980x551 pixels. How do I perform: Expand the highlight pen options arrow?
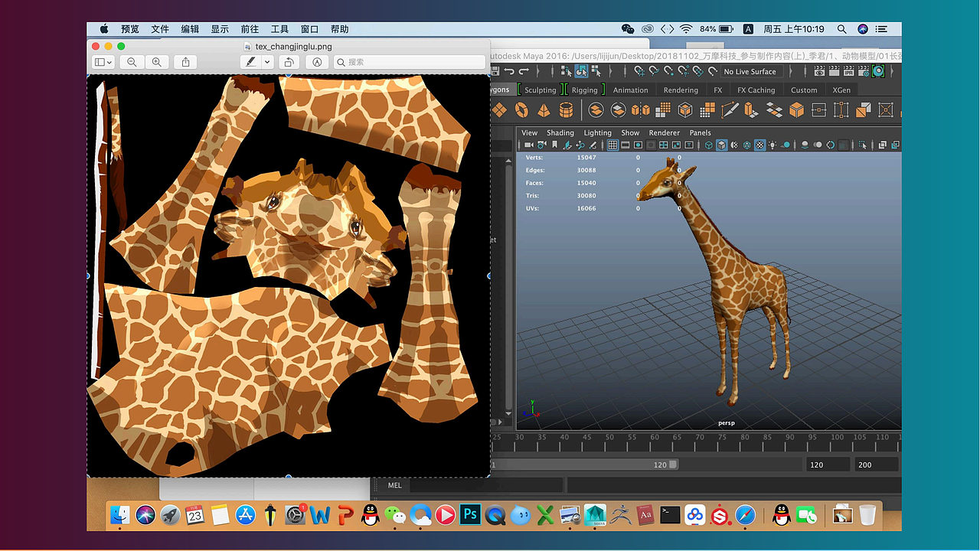pyautogui.click(x=267, y=62)
